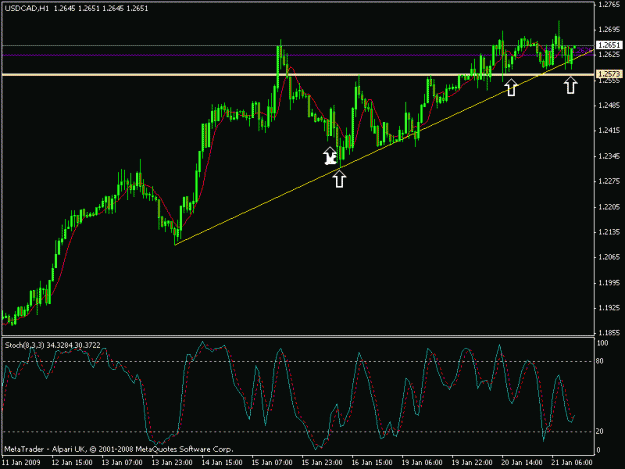Screen dimensions: 625x469
Task: Select the 1.2573 horizontal line price label
Action: 609,74
